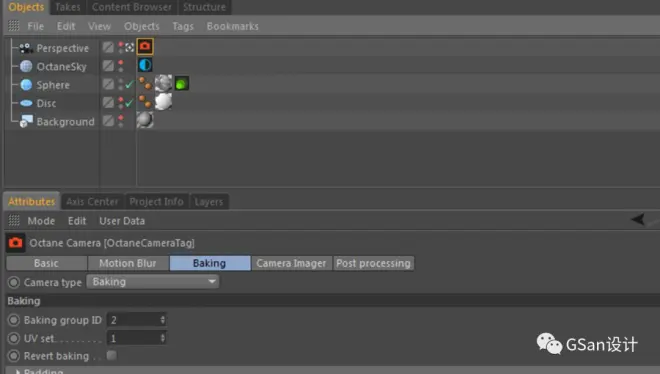Click the Sphere object icon
The height and width of the screenshot is (374, 660).
(26, 85)
